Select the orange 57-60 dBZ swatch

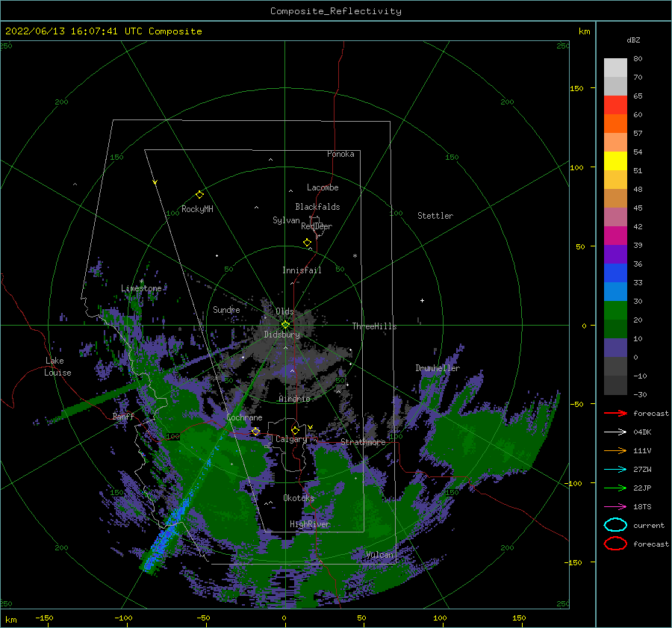click(x=615, y=123)
